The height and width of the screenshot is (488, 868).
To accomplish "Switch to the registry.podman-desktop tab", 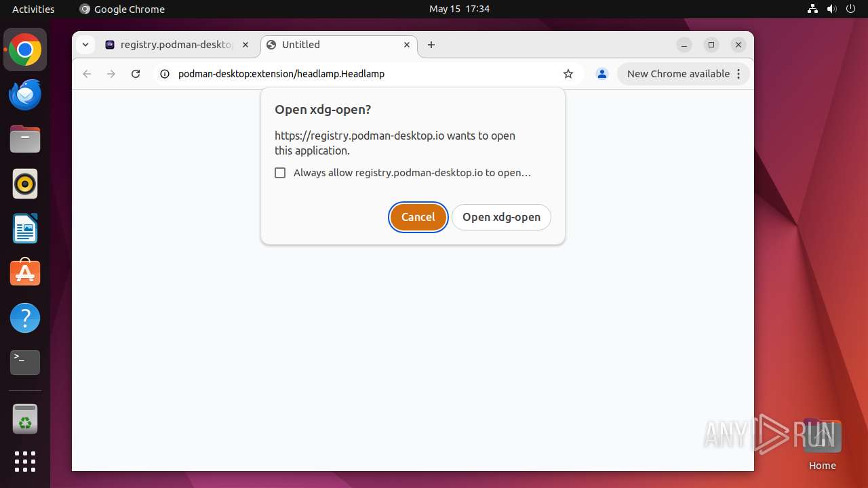I will (x=177, y=45).
